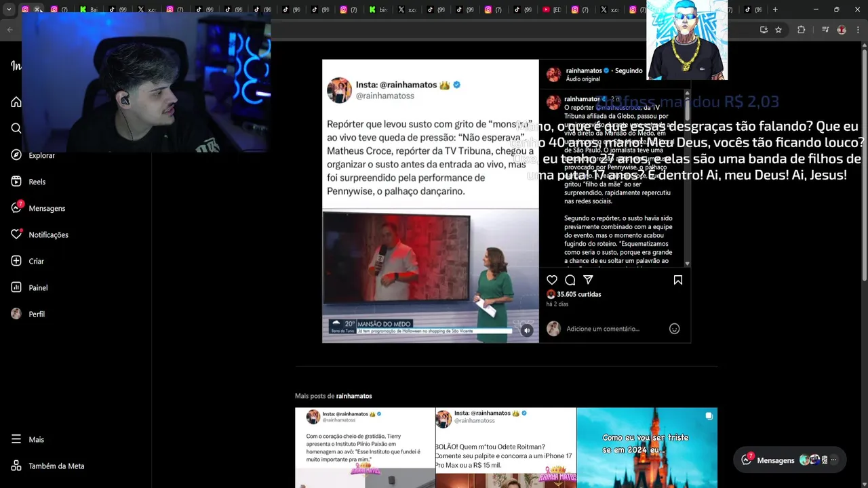The width and height of the screenshot is (868, 488).
Task: Go to Perfil in the sidebar
Action: [x=28, y=314]
